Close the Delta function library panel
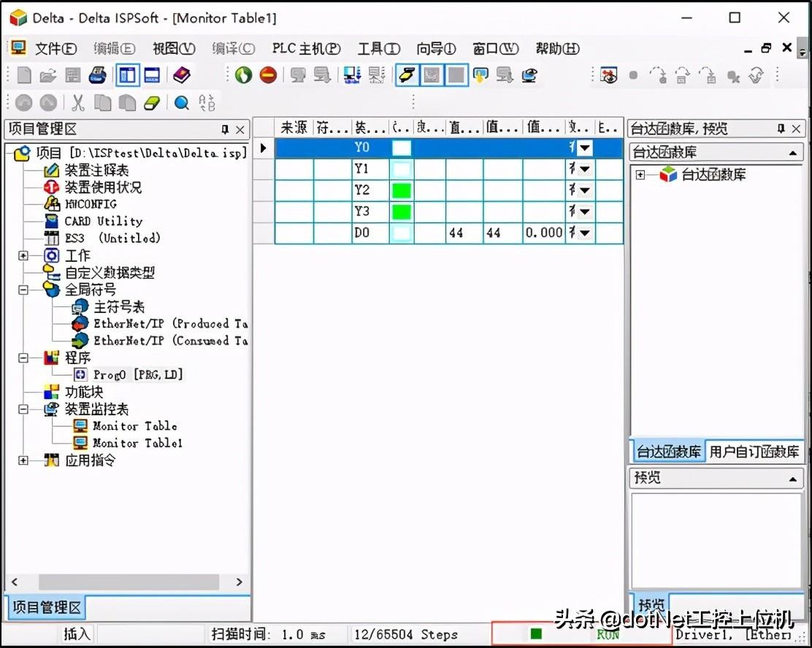 click(x=797, y=128)
